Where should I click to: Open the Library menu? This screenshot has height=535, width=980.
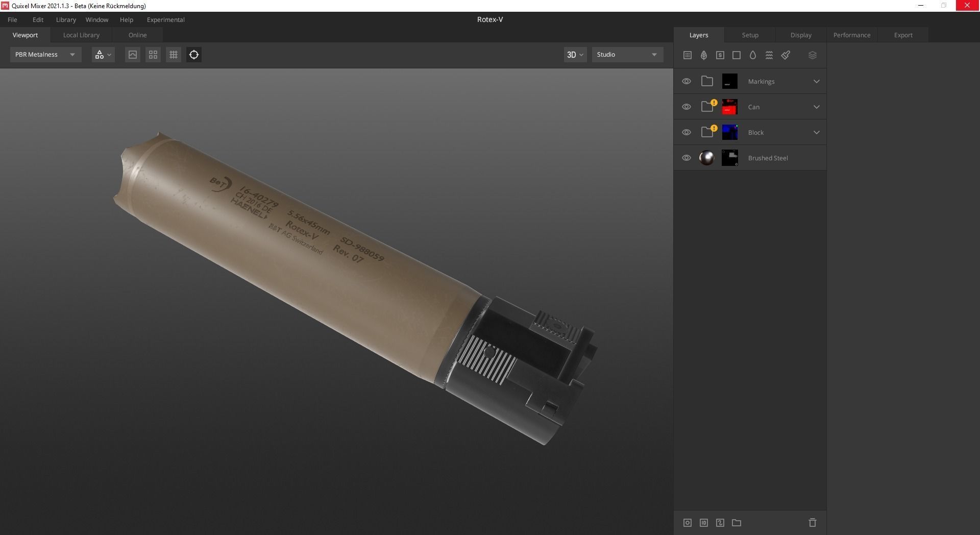coord(66,19)
